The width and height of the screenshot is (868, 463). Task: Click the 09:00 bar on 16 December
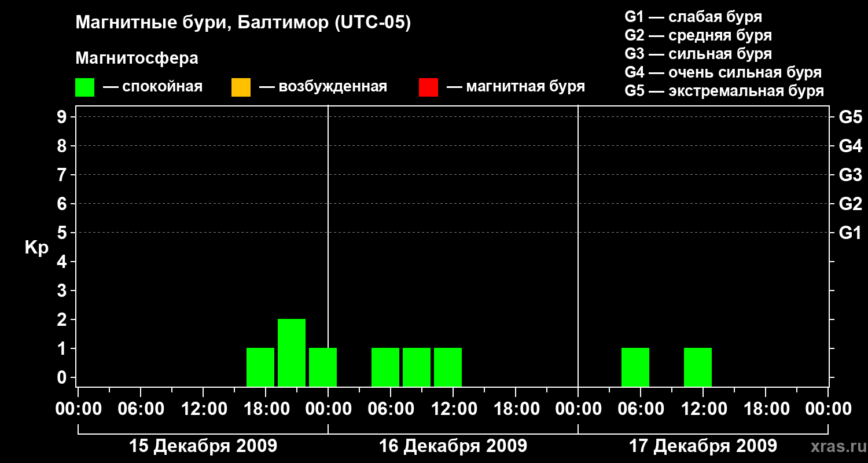pyautogui.click(x=417, y=367)
